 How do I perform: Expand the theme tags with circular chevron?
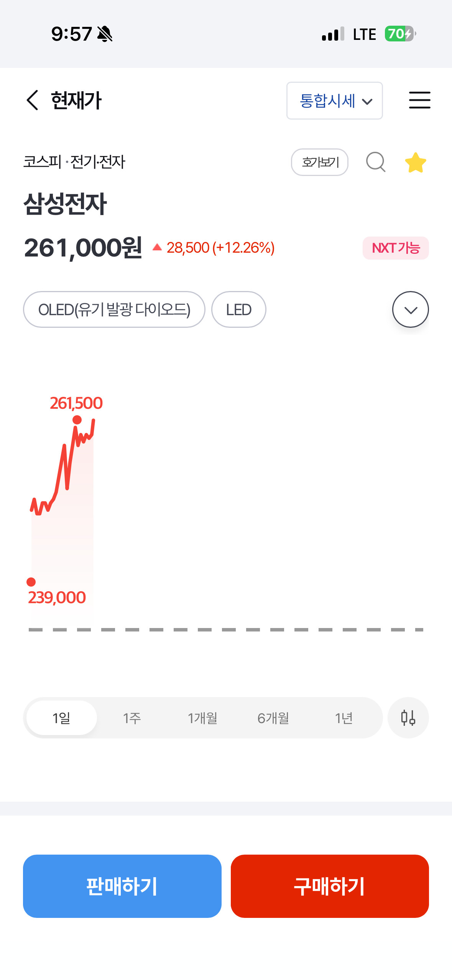(x=410, y=309)
